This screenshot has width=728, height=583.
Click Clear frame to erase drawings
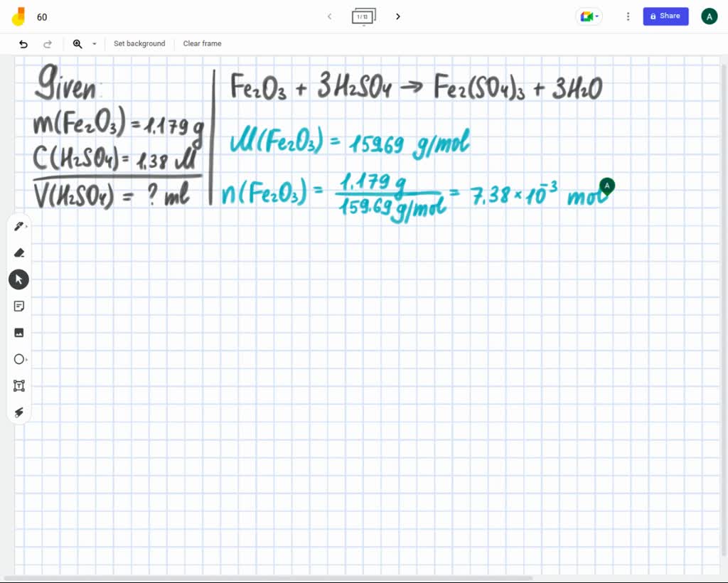pyautogui.click(x=202, y=43)
